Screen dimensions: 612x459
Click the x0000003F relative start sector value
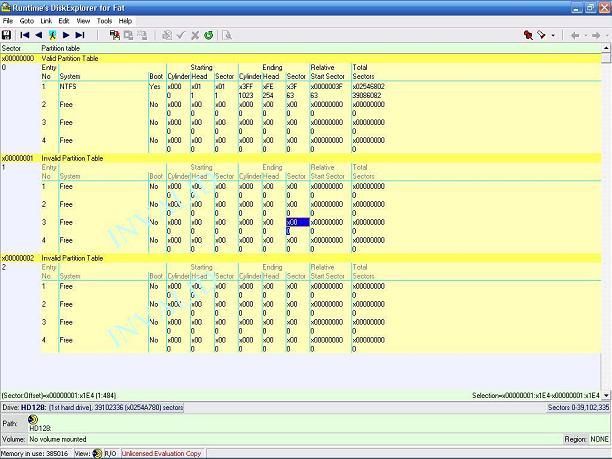327,86
